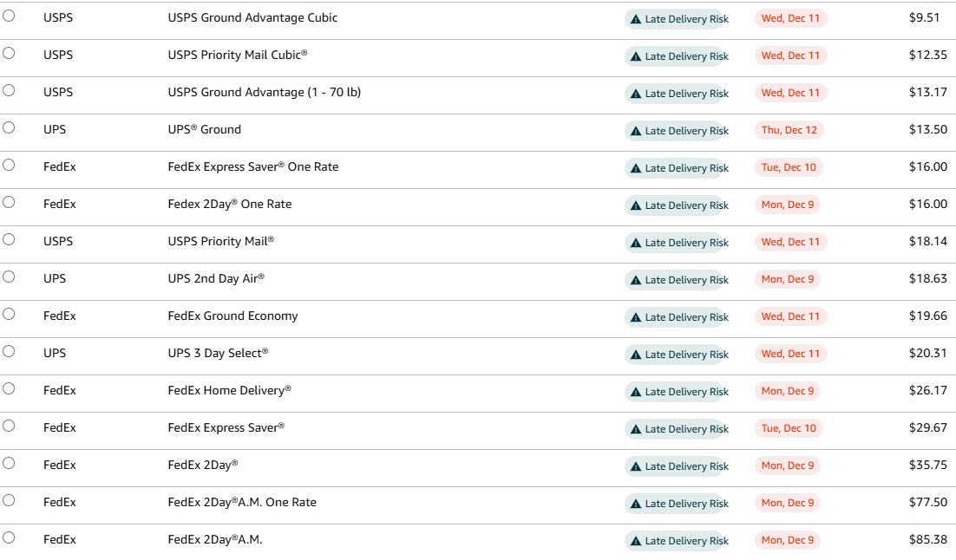Click warning triangle on UPS 3 Day Select row

click(636, 355)
